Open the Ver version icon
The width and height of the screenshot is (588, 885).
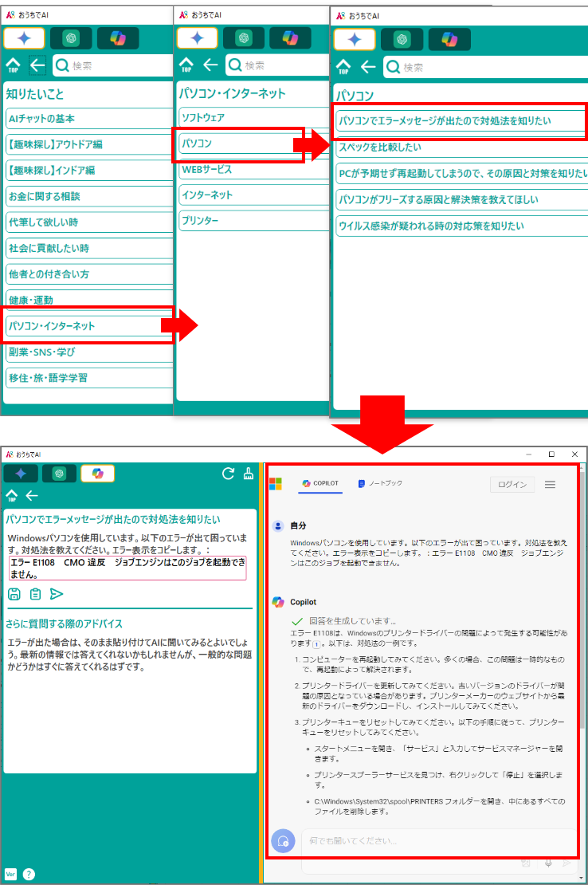[11, 874]
